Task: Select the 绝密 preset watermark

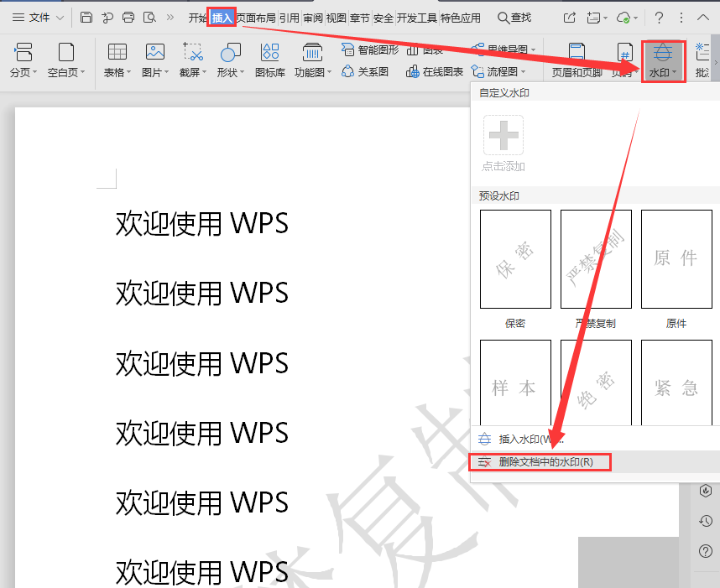Action: (596, 382)
